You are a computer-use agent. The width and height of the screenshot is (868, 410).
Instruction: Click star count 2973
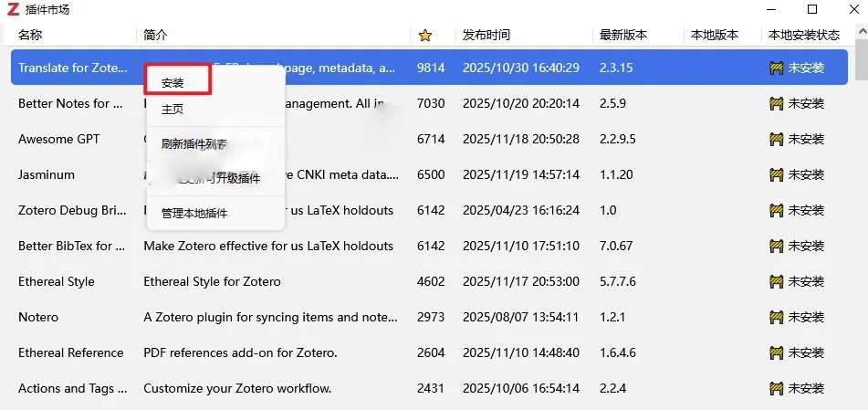(431, 317)
